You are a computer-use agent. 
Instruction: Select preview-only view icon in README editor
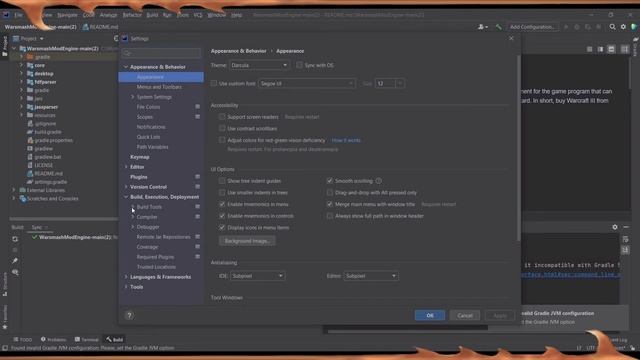click(x=611, y=49)
